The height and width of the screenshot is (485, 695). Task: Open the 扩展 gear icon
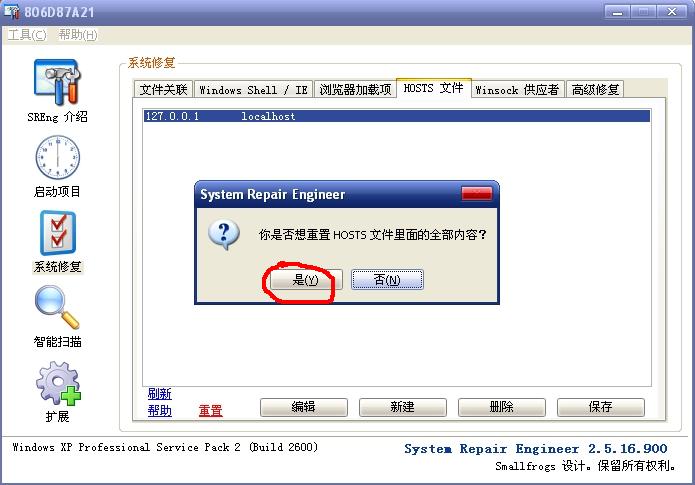coord(58,383)
